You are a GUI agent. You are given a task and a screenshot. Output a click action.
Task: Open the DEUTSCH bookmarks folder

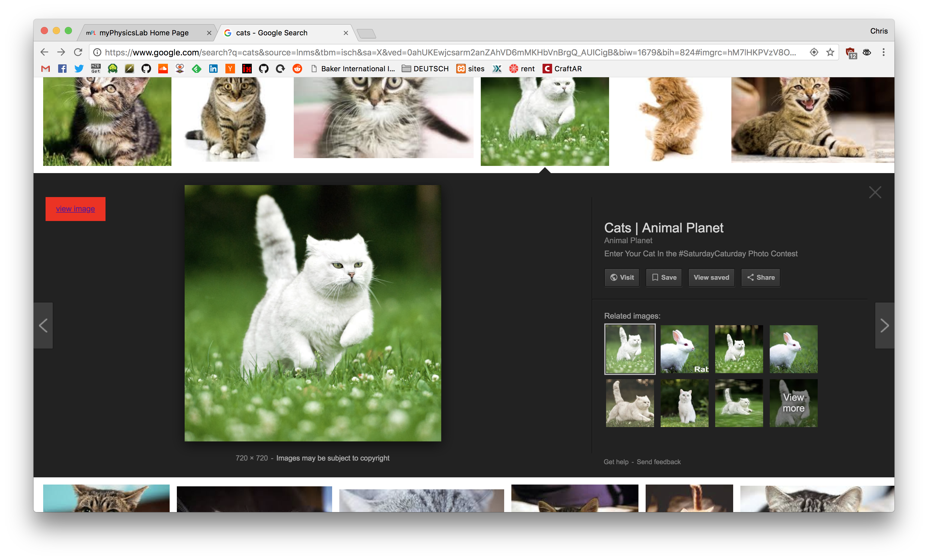click(425, 69)
